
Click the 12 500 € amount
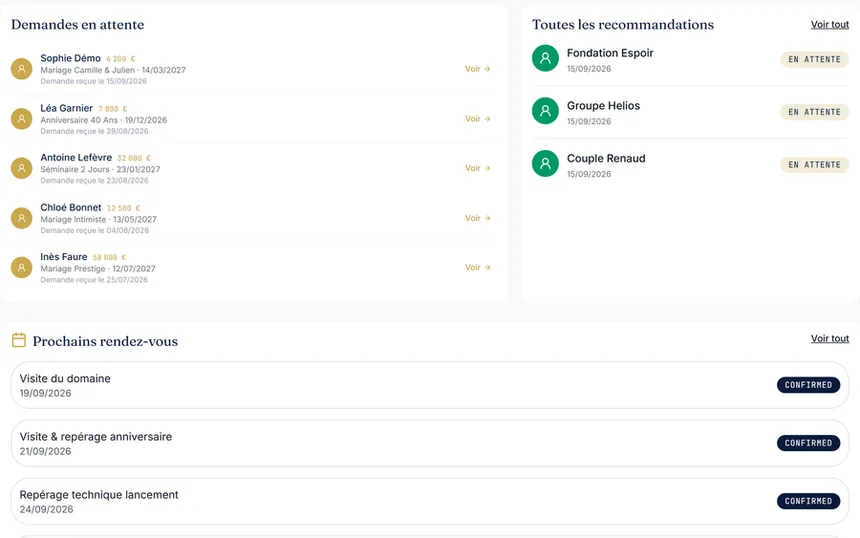tap(123, 208)
